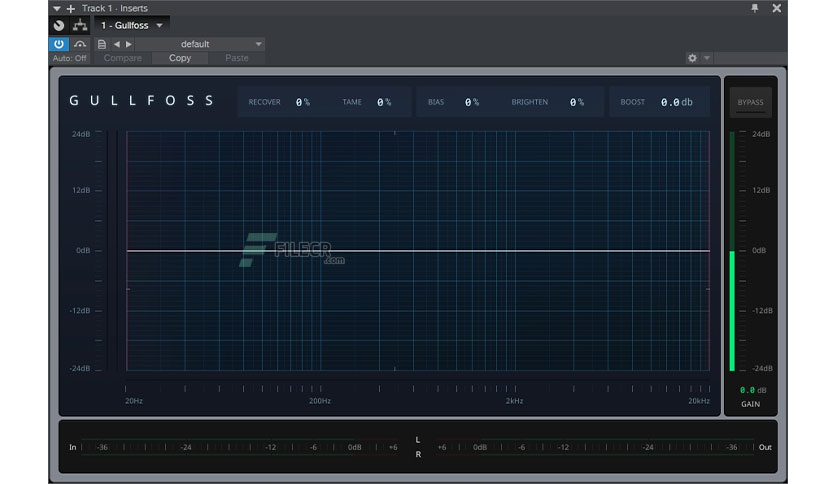
Task: Toggle Auto: Off automation mode
Action: (x=69, y=58)
